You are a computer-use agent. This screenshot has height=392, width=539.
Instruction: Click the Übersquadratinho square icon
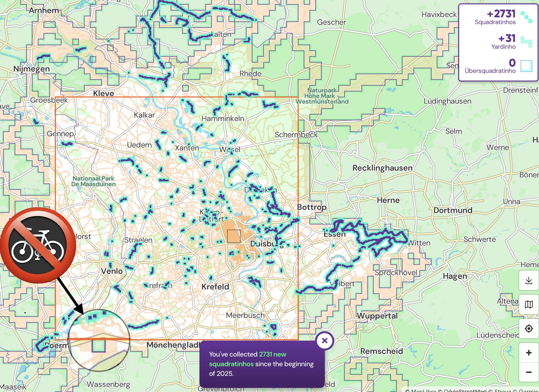click(x=526, y=66)
